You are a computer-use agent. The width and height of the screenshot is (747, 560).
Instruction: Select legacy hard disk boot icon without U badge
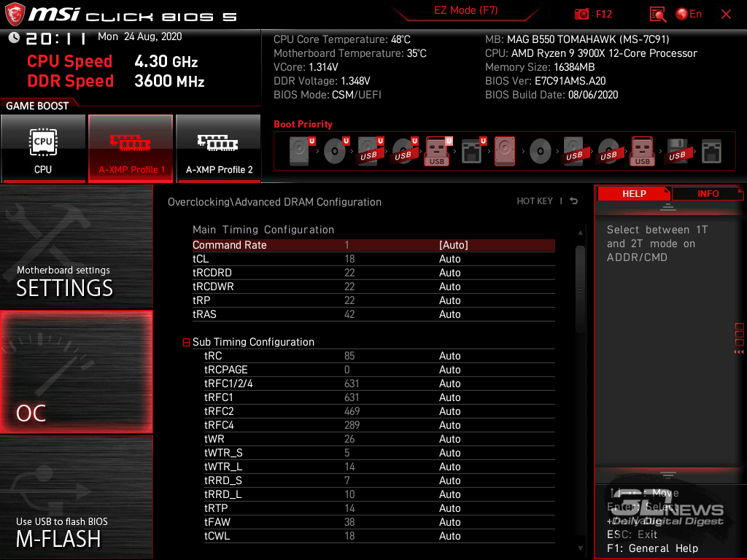(505, 151)
